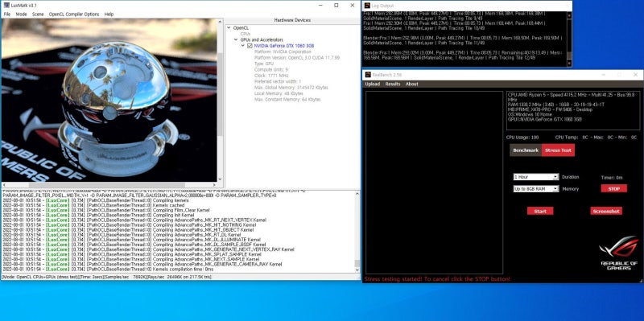Close the LuxMark window
Image resolution: width=644 pixels, height=321 pixels.
pyautogui.click(x=353, y=6)
